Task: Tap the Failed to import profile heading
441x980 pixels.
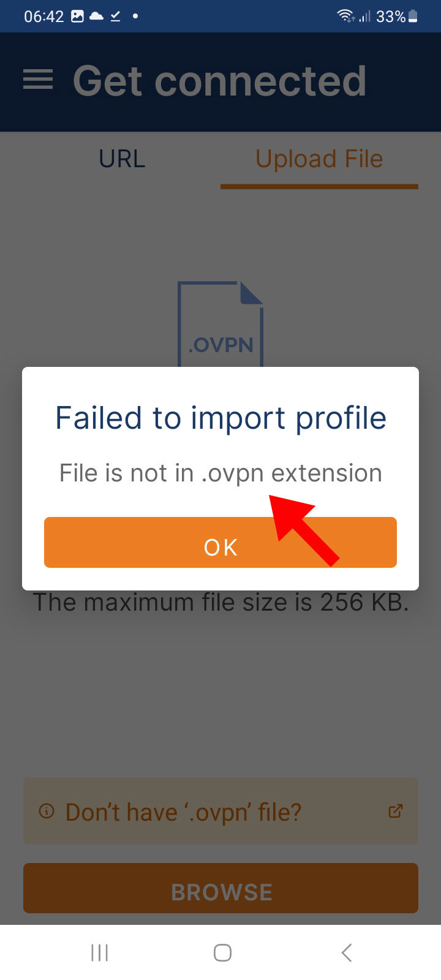Action: click(x=221, y=418)
